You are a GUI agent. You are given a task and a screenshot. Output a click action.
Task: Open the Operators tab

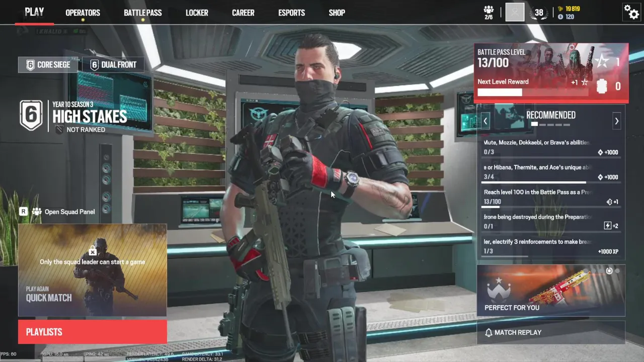coord(83,13)
